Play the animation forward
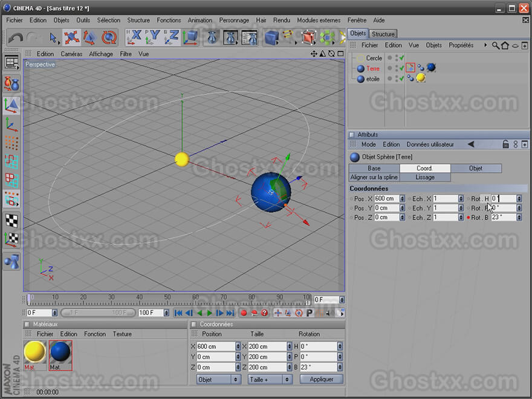The height and width of the screenshot is (399, 532). tap(210, 313)
